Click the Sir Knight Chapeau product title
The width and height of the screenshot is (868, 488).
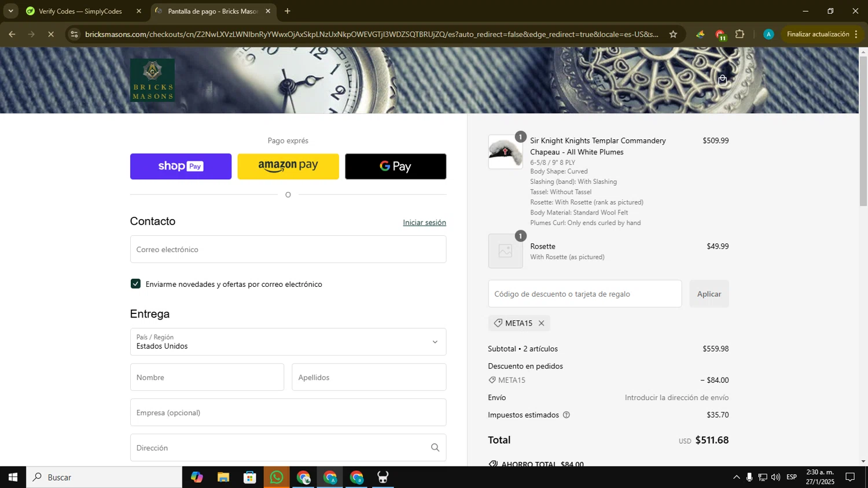(x=598, y=146)
